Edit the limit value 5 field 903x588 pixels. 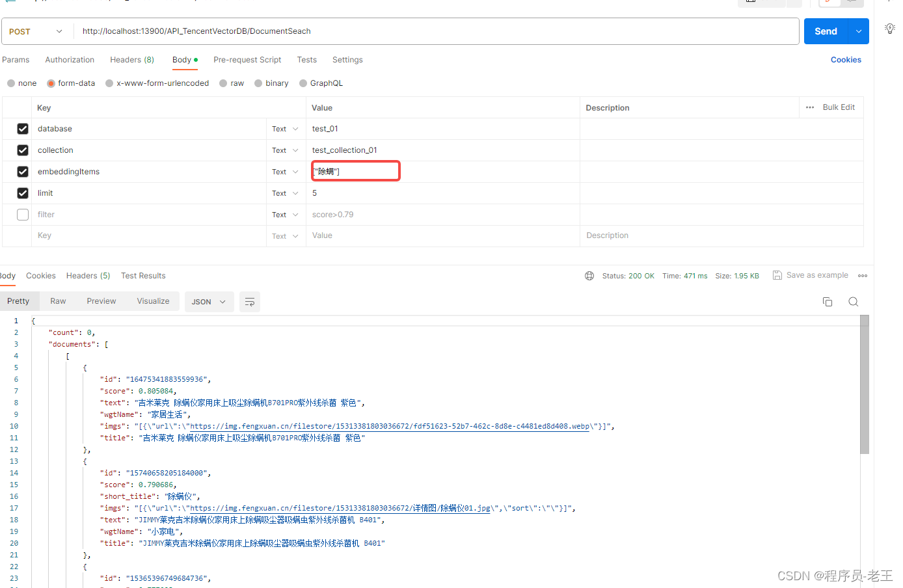(x=442, y=193)
